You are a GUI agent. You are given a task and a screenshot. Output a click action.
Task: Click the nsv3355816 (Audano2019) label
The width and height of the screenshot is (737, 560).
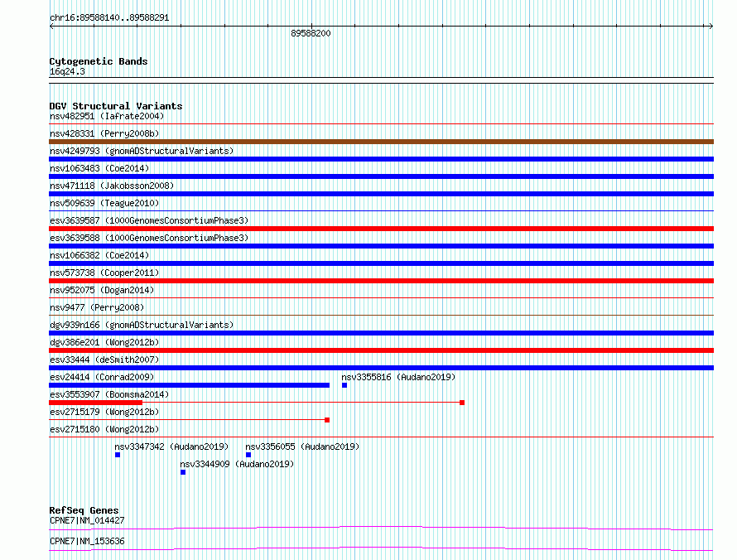398,377
